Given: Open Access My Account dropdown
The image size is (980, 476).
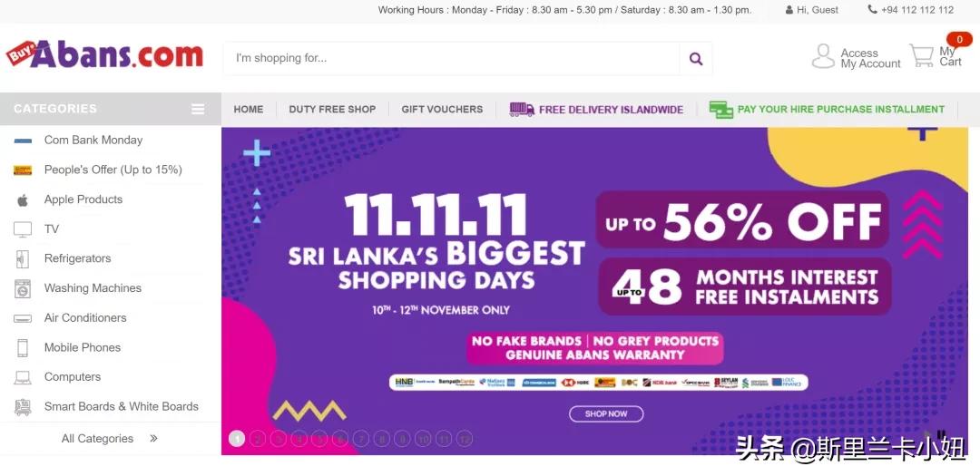Looking at the screenshot, I should coord(869,59).
